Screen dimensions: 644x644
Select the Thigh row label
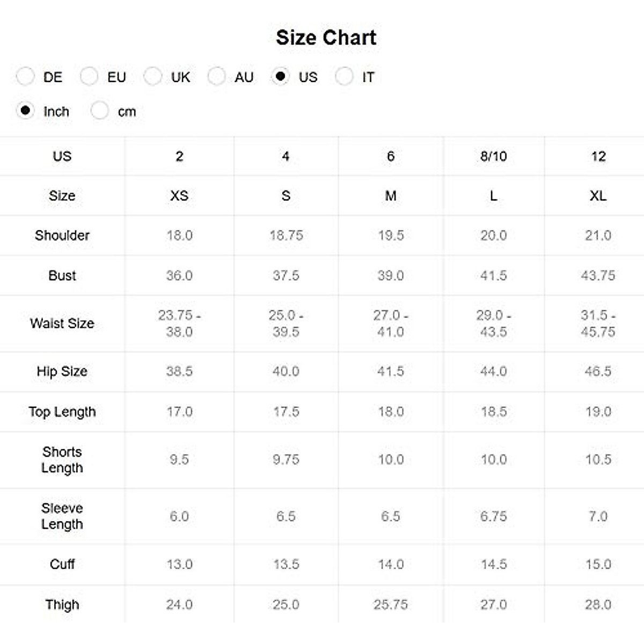pyautogui.click(x=62, y=605)
